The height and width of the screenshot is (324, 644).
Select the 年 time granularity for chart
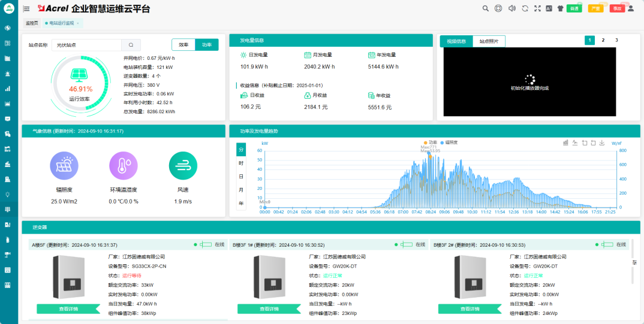pyautogui.click(x=241, y=204)
